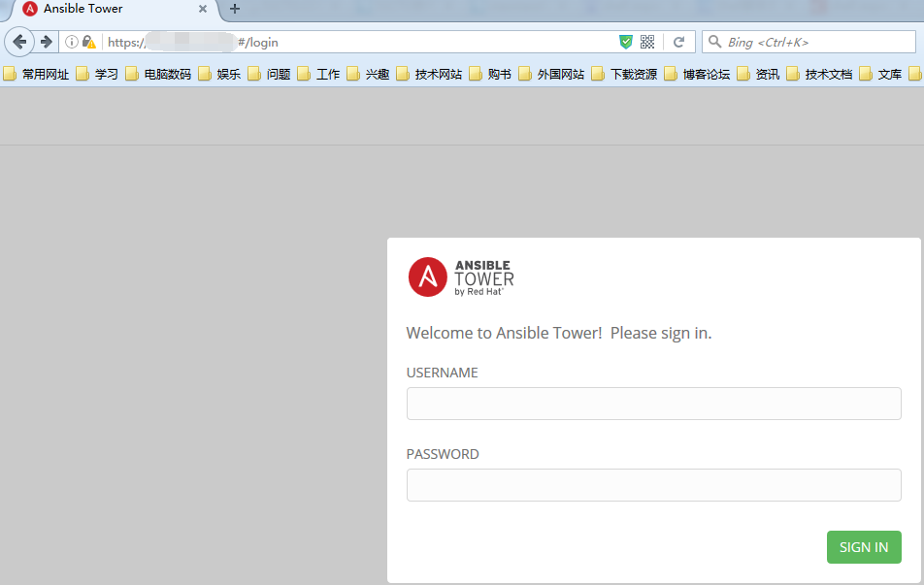Open the QR code icon in address bar
The image size is (924, 585).
[647, 42]
